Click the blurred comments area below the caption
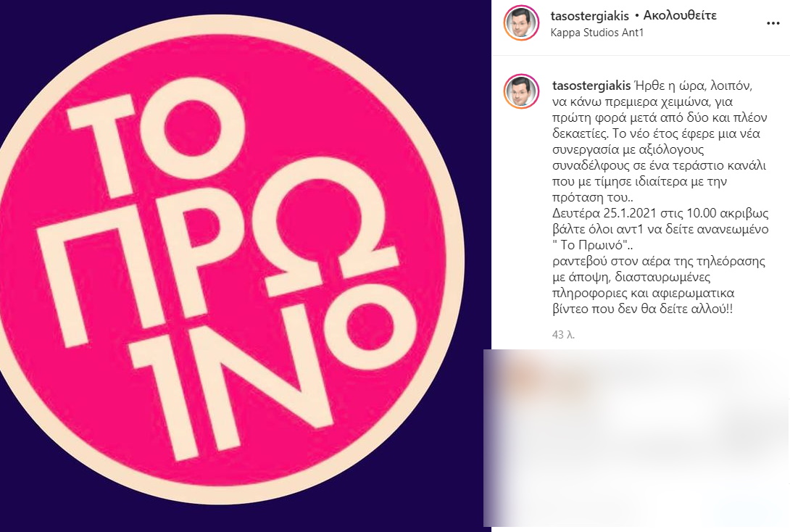 pyautogui.click(x=636, y=439)
